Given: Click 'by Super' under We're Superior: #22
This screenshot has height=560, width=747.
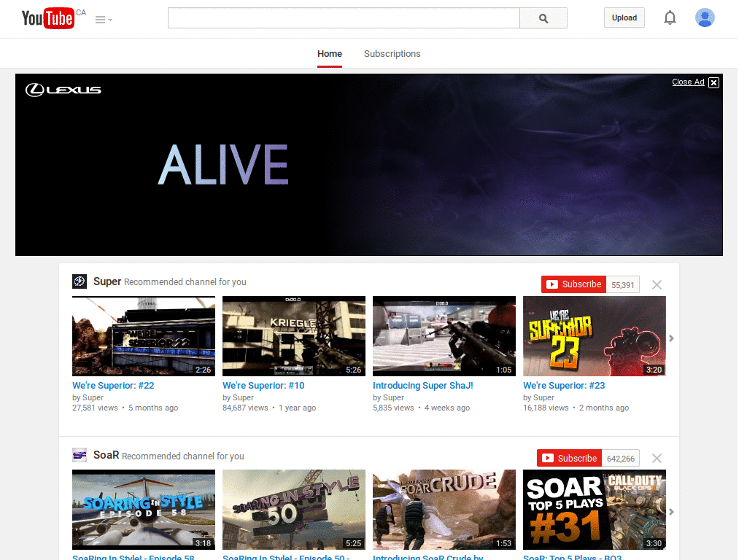Looking at the screenshot, I should 88,397.
